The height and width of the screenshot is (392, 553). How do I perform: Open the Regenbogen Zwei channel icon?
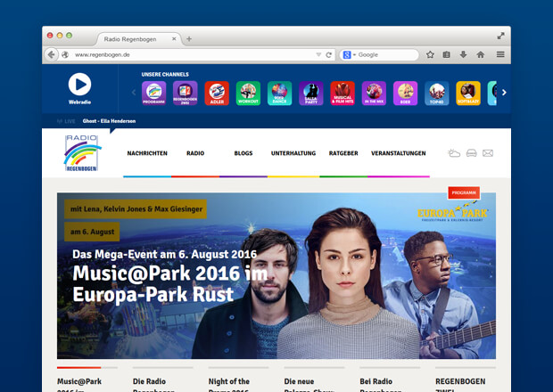(186, 94)
